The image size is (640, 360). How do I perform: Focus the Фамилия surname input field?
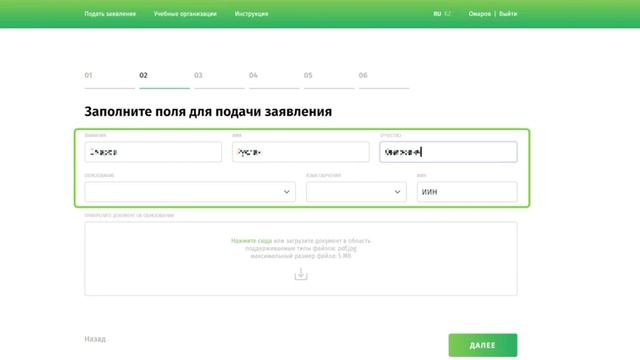(x=153, y=152)
